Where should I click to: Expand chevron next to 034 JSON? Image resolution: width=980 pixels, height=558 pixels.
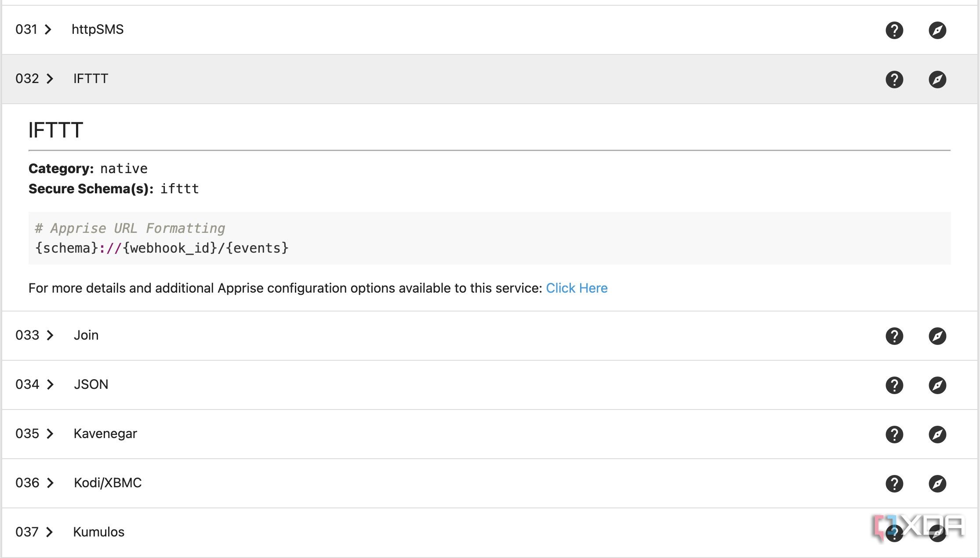[50, 384]
